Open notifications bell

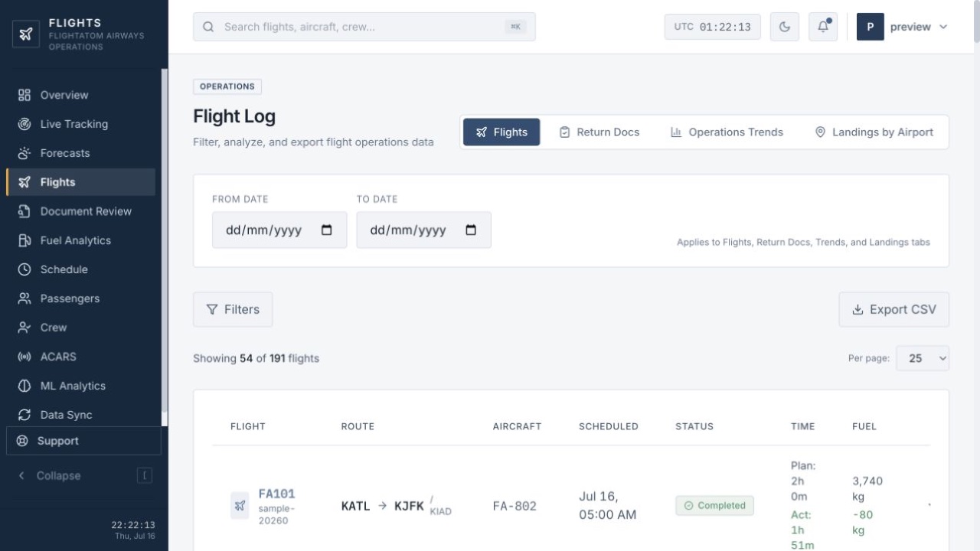coord(823,27)
